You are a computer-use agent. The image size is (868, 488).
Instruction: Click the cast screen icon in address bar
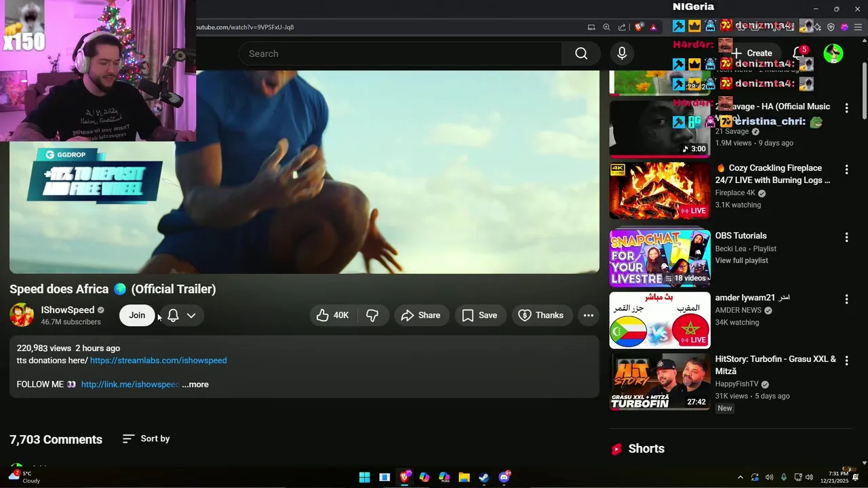point(591,27)
